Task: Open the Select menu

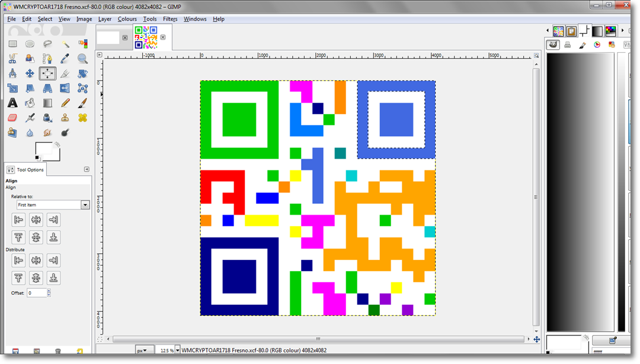Action: pyautogui.click(x=45, y=19)
